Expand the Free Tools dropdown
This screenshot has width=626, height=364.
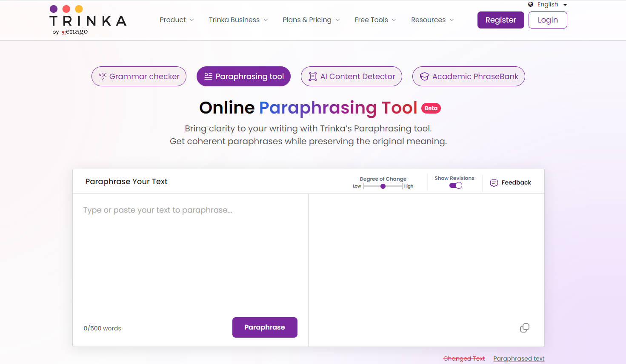point(375,20)
